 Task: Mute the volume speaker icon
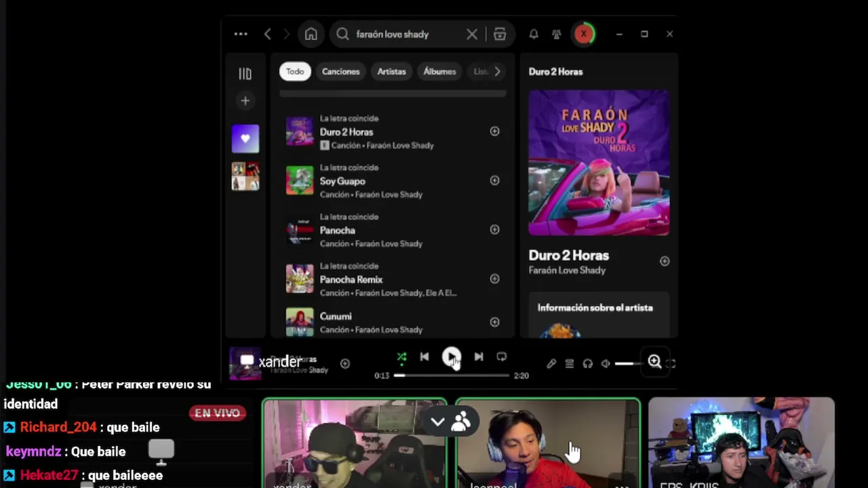pyautogui.click(x=606, y=364)
